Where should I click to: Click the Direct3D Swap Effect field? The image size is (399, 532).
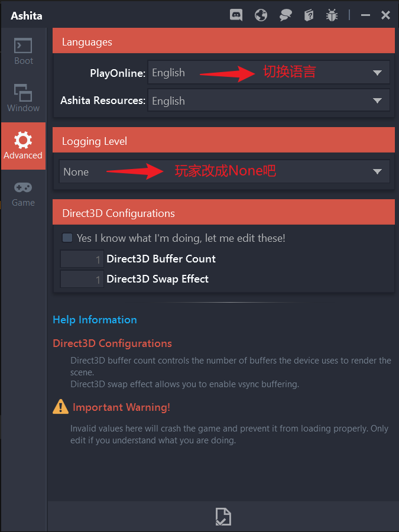pos(82,279)
